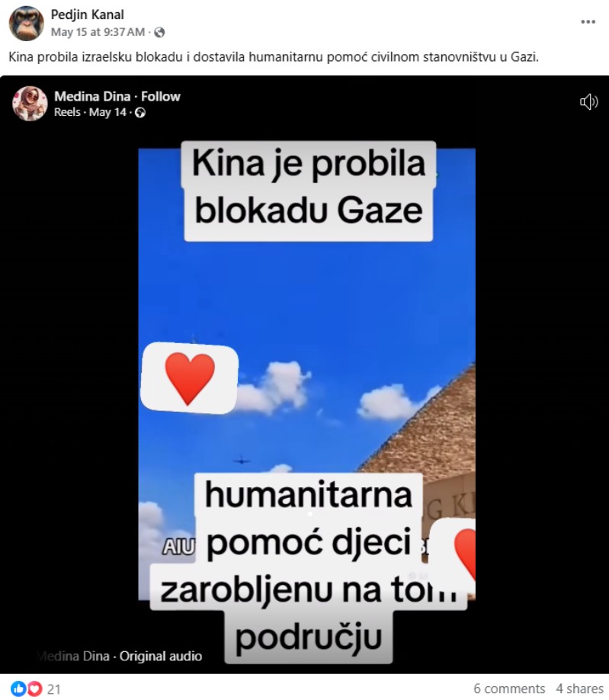
Task: Follow Medina Dina
Action: tap(161, 96)
